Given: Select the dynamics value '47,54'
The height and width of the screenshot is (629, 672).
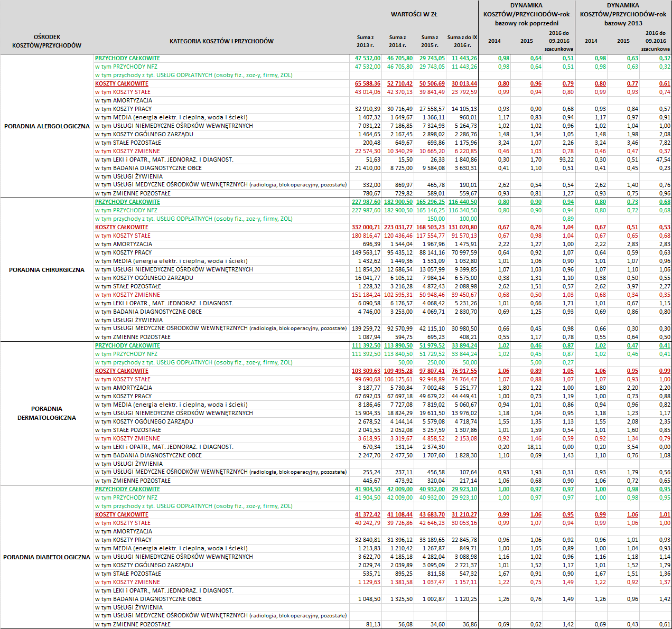Looking at the screenshot, I should (663, 159).
